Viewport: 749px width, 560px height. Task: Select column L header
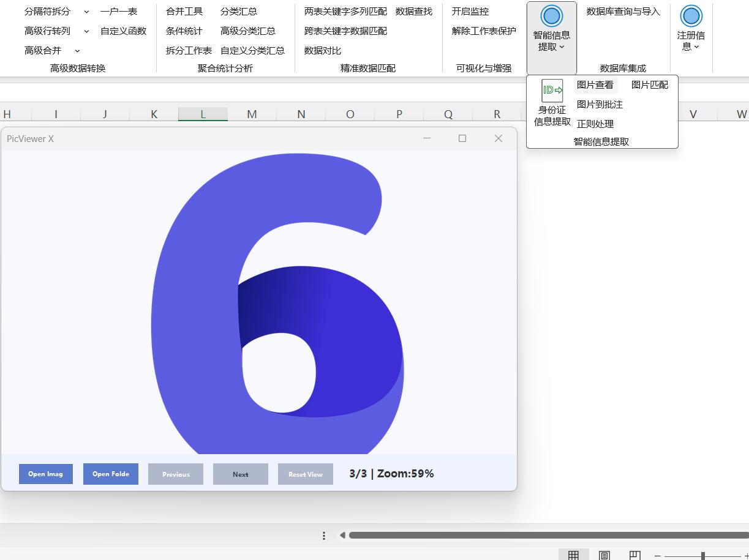pyautogui.click(x=203, y=114)
